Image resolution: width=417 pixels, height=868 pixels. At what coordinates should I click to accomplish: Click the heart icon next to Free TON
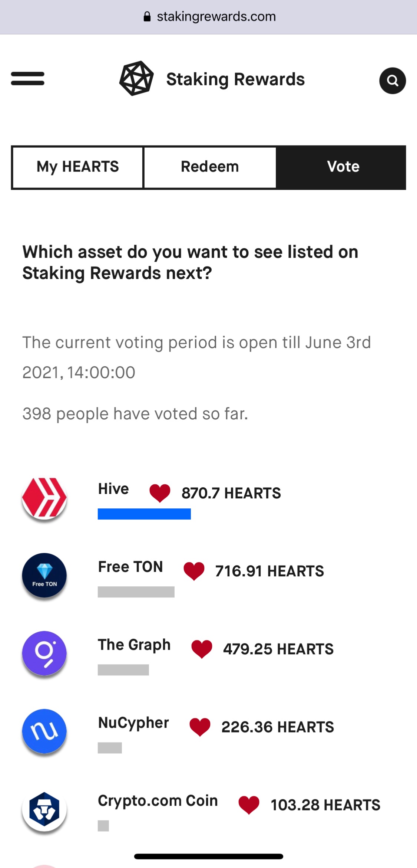tap(194, 571)
